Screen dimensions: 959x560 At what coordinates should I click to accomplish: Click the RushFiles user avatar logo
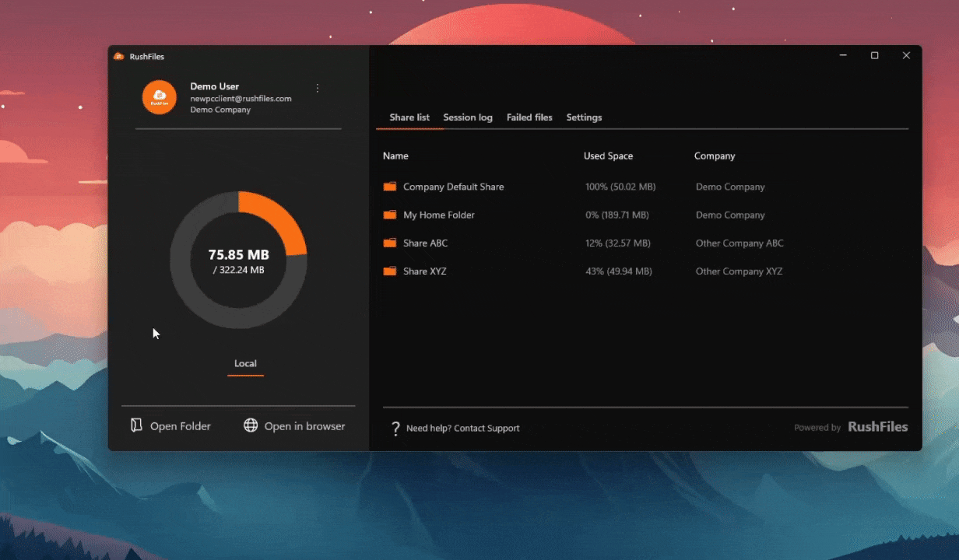click(x=160, y=97)
